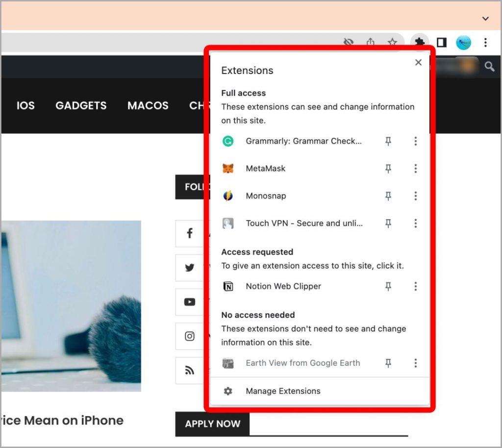Viewport: 502px width, 448px height.
Task: Click the crossed-eye icon in address bar
Action: point(349,42)
